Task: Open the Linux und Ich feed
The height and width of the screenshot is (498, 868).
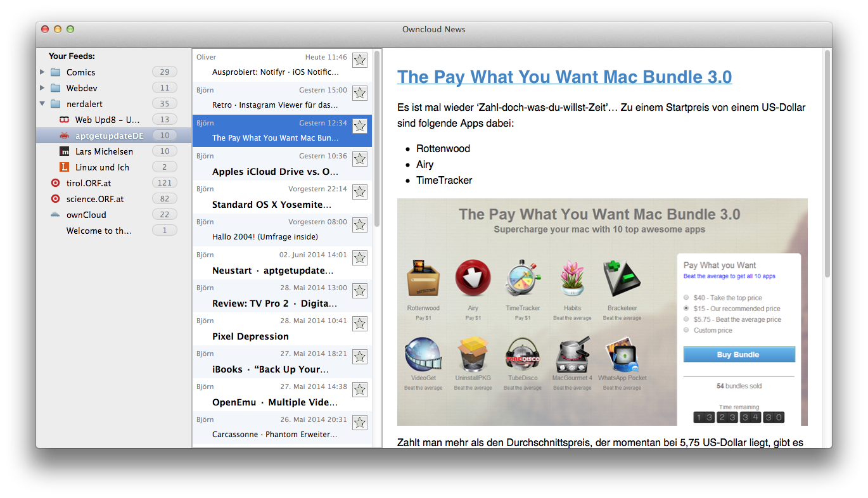Action: click(114, 167)
